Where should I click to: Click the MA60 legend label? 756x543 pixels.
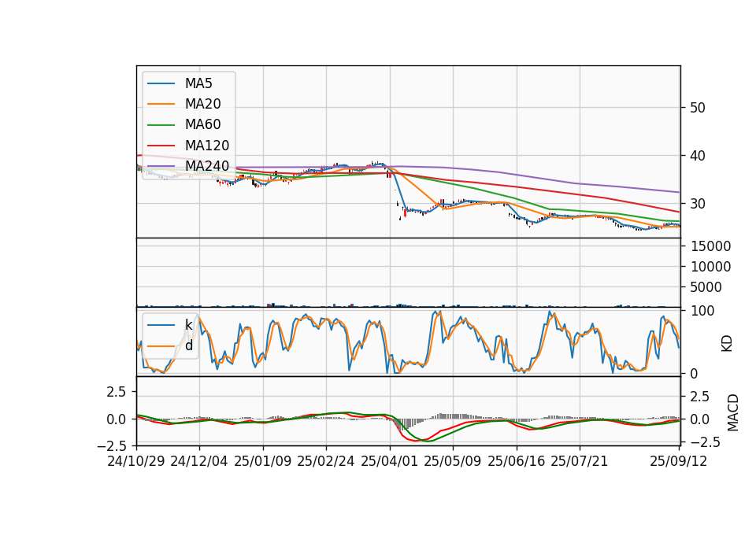[x=202, y=125]
